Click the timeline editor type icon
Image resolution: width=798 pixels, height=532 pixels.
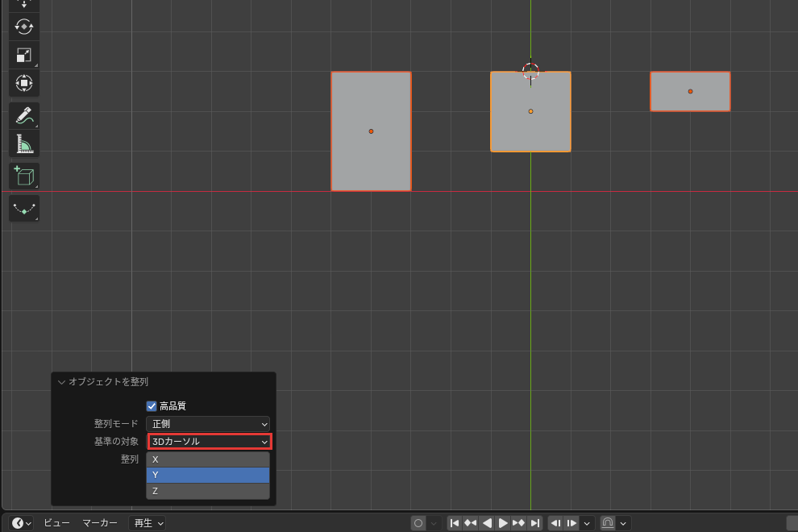click(22, 523)
